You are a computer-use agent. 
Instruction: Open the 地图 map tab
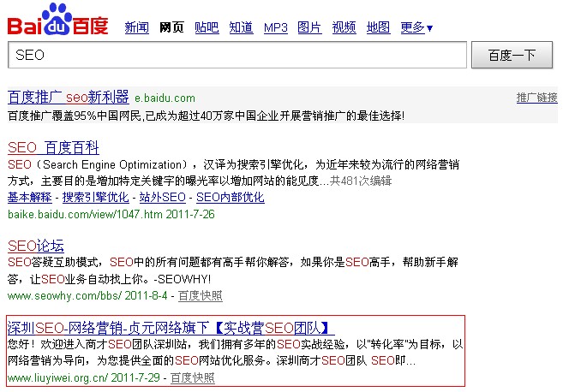pos(378,27)
